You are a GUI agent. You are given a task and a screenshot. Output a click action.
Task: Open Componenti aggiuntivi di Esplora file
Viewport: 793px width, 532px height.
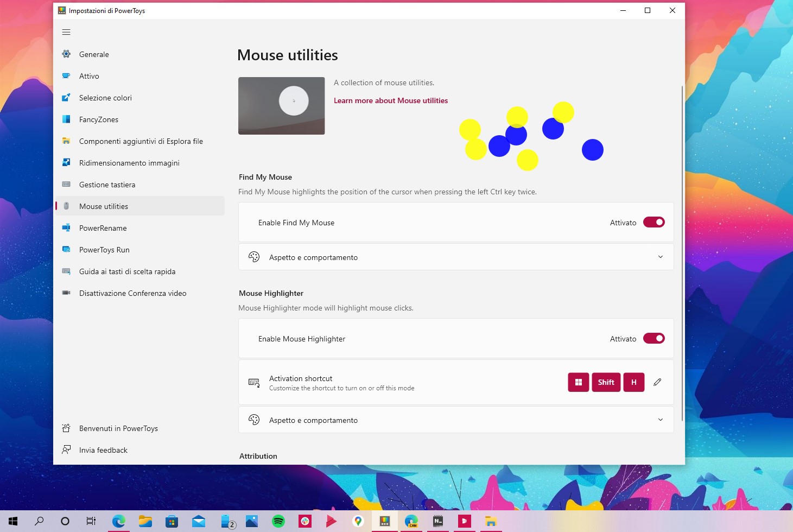click(140, 141)
